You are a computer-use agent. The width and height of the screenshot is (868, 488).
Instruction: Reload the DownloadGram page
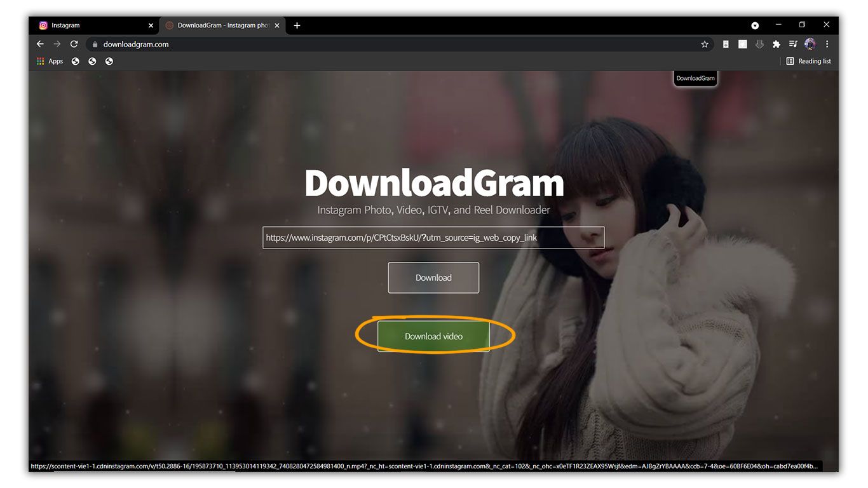pos(74,44)
